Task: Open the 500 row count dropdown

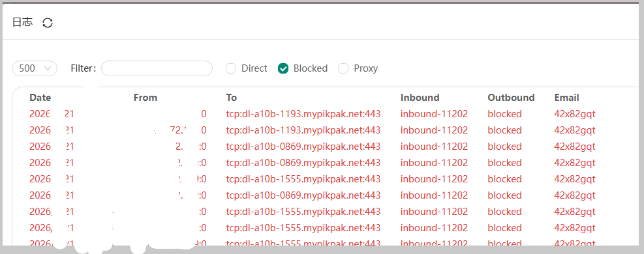Action: 35,68
